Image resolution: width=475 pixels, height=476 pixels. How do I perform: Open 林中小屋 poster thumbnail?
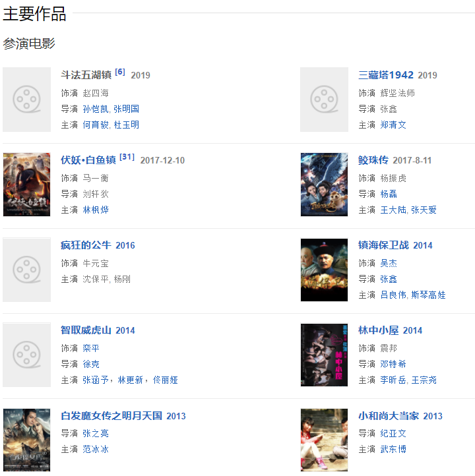click(x=324, y=355)
